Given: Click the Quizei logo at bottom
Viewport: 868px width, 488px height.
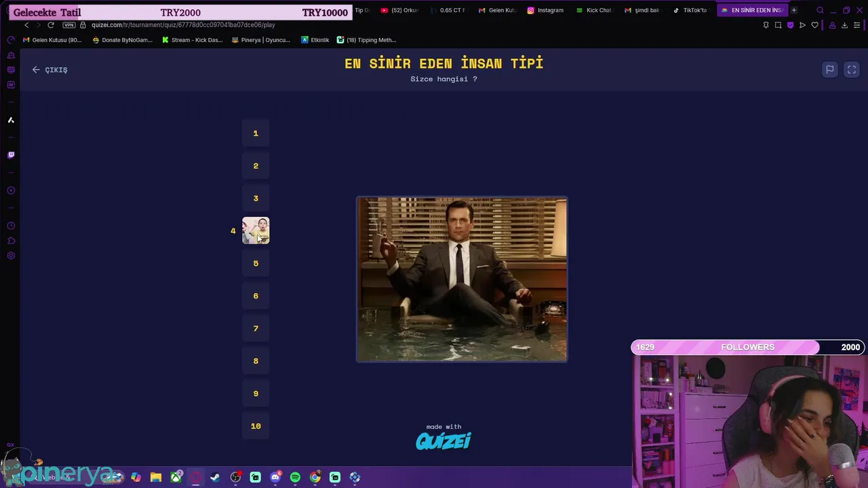Looking at the screenshot, I should (x=443, y=441).
